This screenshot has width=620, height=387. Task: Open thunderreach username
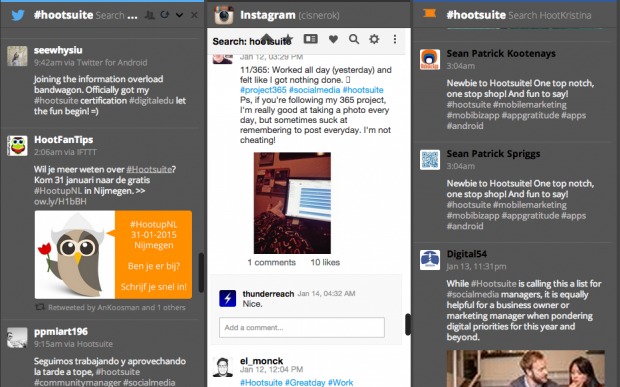(x=268, y=294)
